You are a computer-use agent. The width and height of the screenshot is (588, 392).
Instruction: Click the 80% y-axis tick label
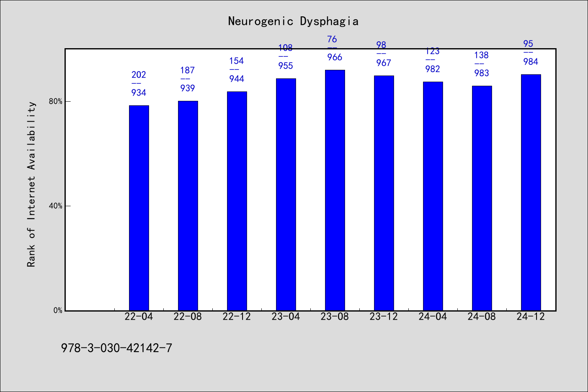click(x=56, y=101)
